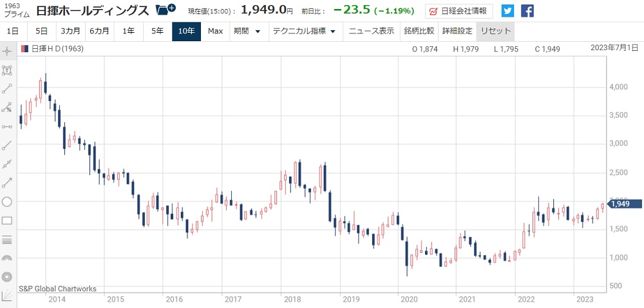Select the Fibonacci arcs tool
The image size is (644, 308).
(x=7, y=258)
